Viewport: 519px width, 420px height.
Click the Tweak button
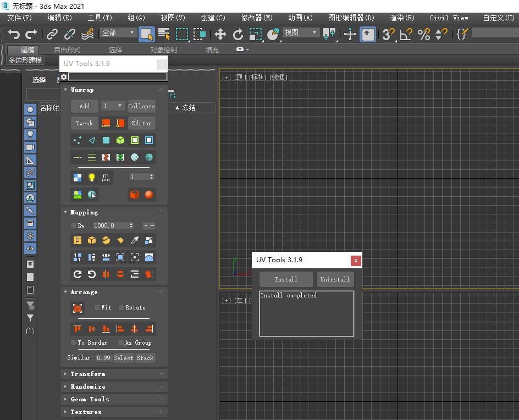point(85,123)
